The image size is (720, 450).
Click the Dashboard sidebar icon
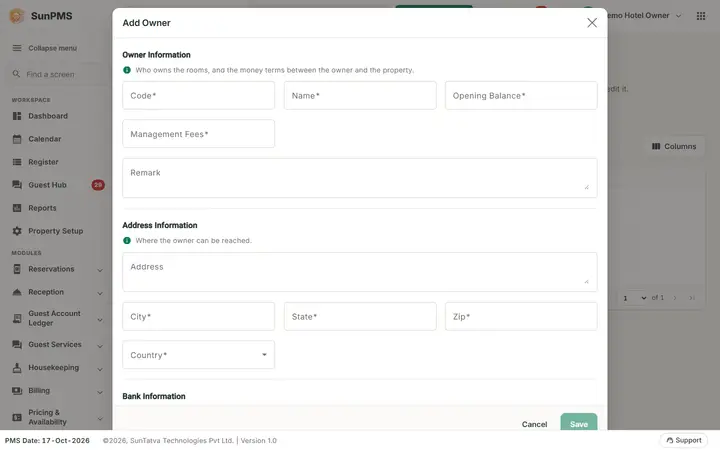coord(17,116)
